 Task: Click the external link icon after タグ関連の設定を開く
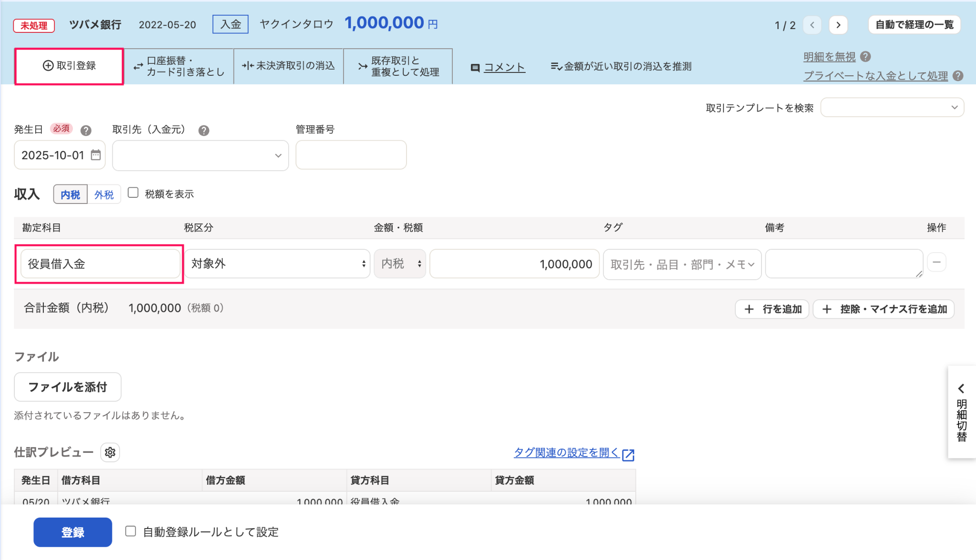(x=628, y=455)
